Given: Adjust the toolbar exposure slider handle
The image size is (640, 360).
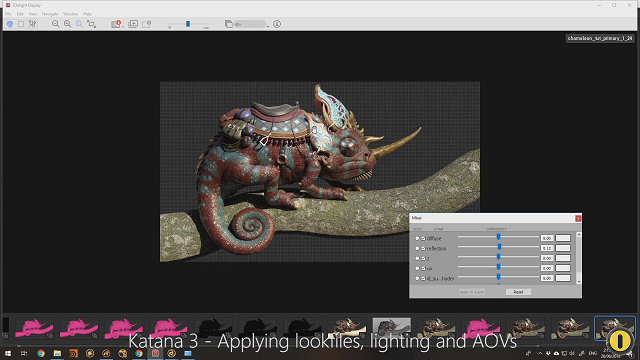Looking at the screenshot, I should (188, 24).
